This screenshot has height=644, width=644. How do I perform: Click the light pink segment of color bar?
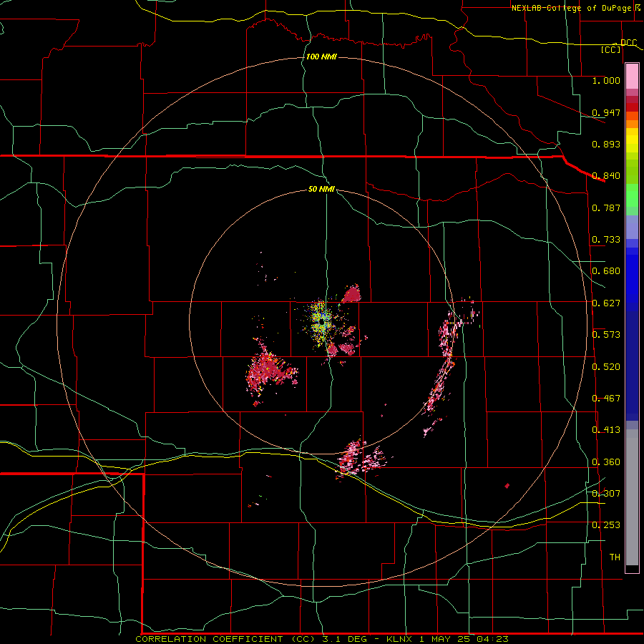pyautogui.click(x=632, y=77)
